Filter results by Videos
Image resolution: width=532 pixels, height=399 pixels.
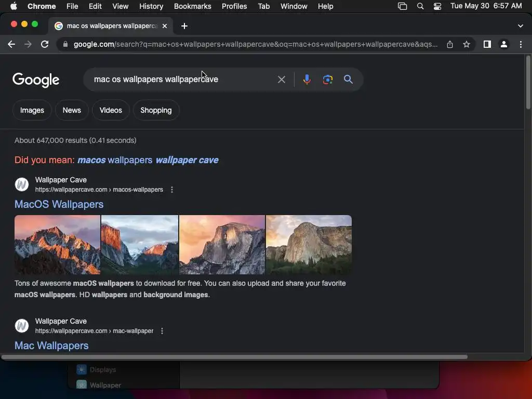(x=111, y=110)
